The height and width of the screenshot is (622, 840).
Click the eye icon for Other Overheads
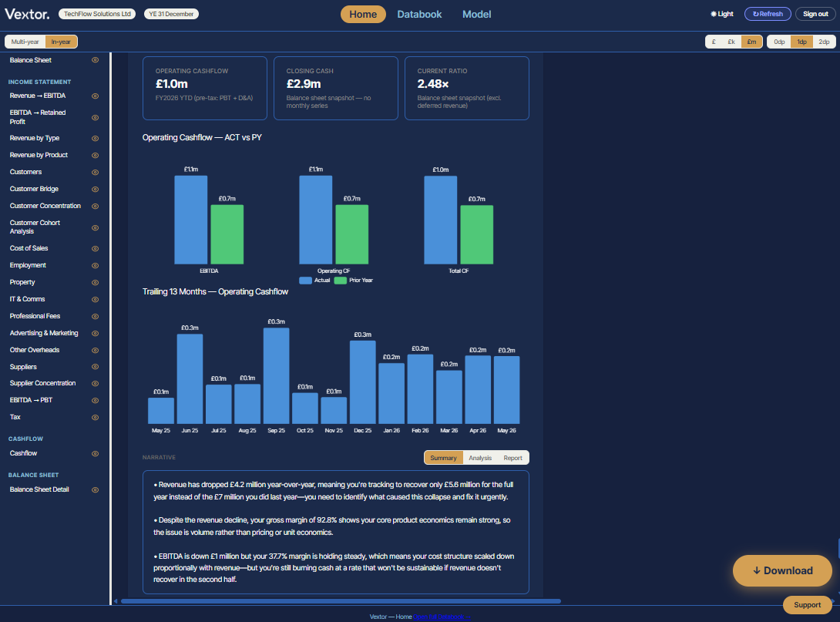pos(95,351)
